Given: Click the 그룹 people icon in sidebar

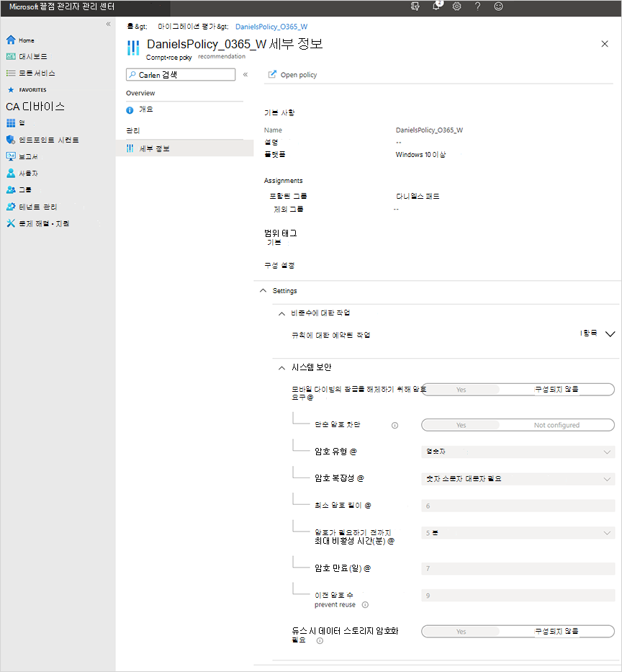Looking at the screenshot, I should click(x=11, y=190).
